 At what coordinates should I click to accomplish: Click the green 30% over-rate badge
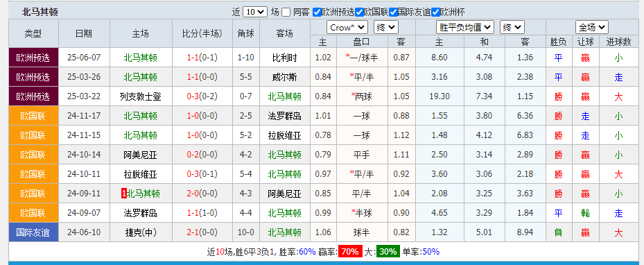pyautogui.click(x=388, y=252)
